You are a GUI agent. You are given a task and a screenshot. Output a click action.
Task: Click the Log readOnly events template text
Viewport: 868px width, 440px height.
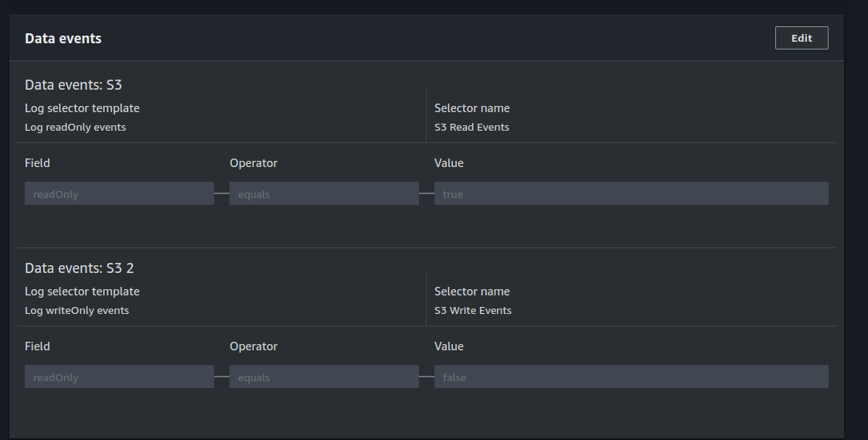click(x=75, y=127)
